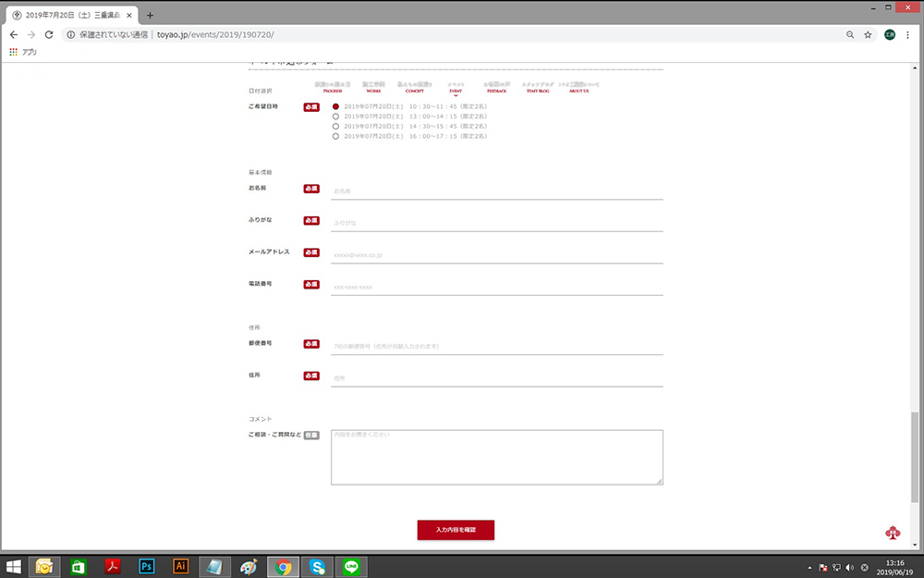The width and height of the screenshot is (924, 578).
Task: Click the red 入力内容を確認 submit button
Action: tap(456, 530)
